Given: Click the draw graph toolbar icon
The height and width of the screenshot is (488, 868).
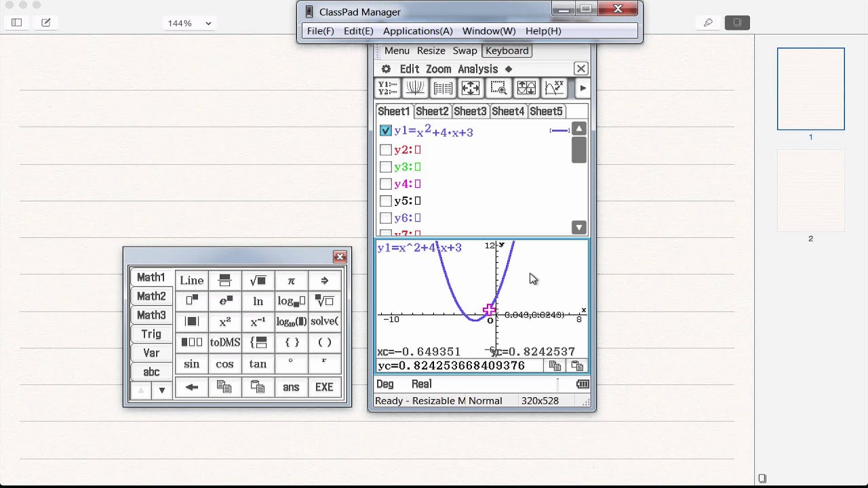Looking at the screenshot, I should point(415,88).
